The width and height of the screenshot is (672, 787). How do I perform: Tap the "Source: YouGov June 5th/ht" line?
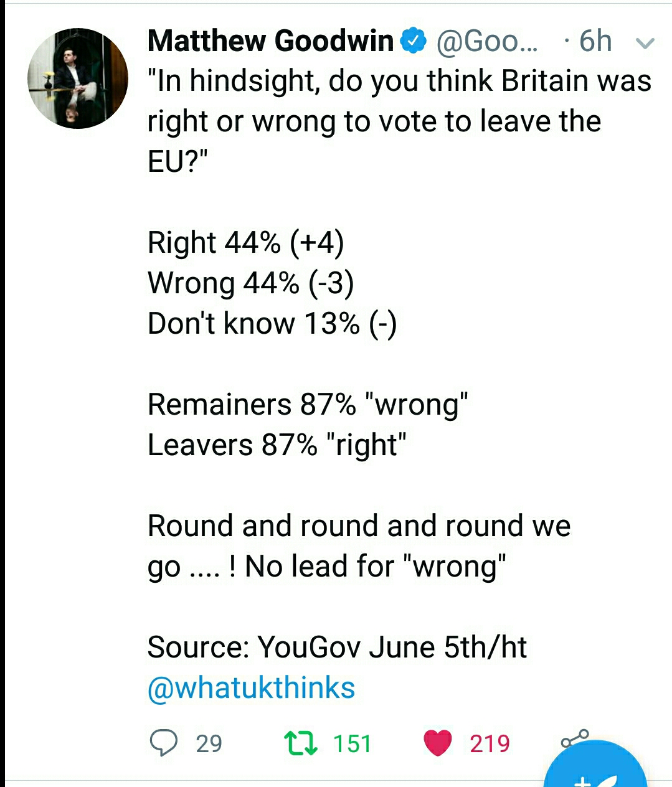click(x=337, y=648)
